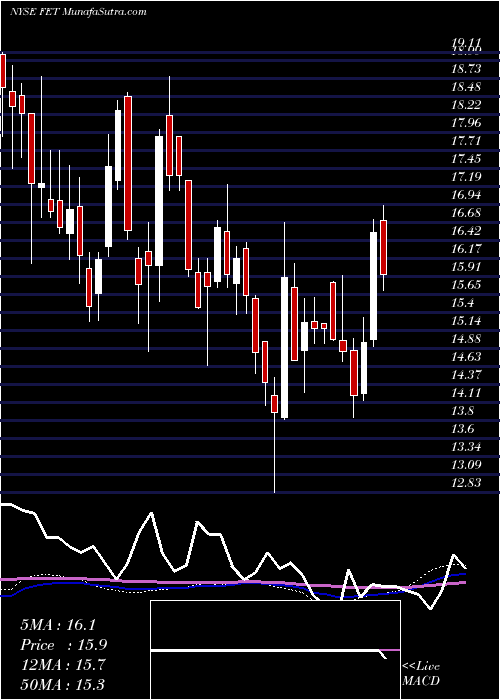Click the last red candle on the right
Viewport: 500px width, 700px height.
(x=383, y=247)
